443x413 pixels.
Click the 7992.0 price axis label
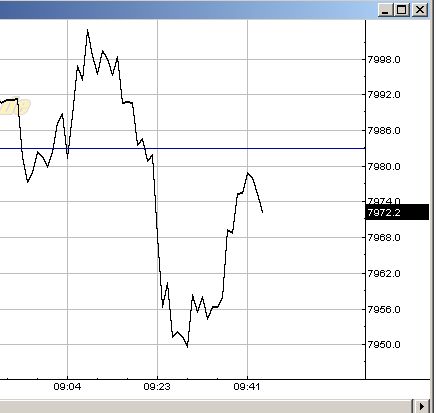pyautogui.click(x=384, y=95)
